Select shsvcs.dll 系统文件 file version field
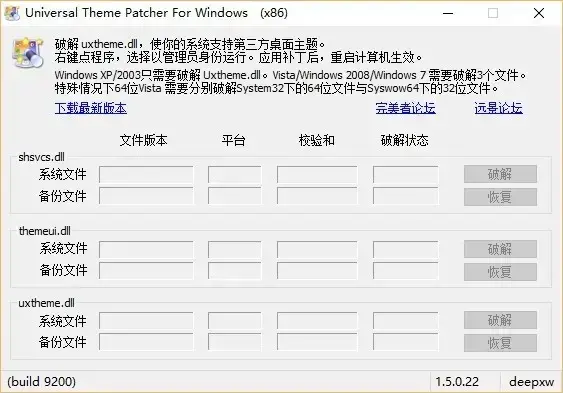This screenshot has height=393, width=563. tap(146, 175)
